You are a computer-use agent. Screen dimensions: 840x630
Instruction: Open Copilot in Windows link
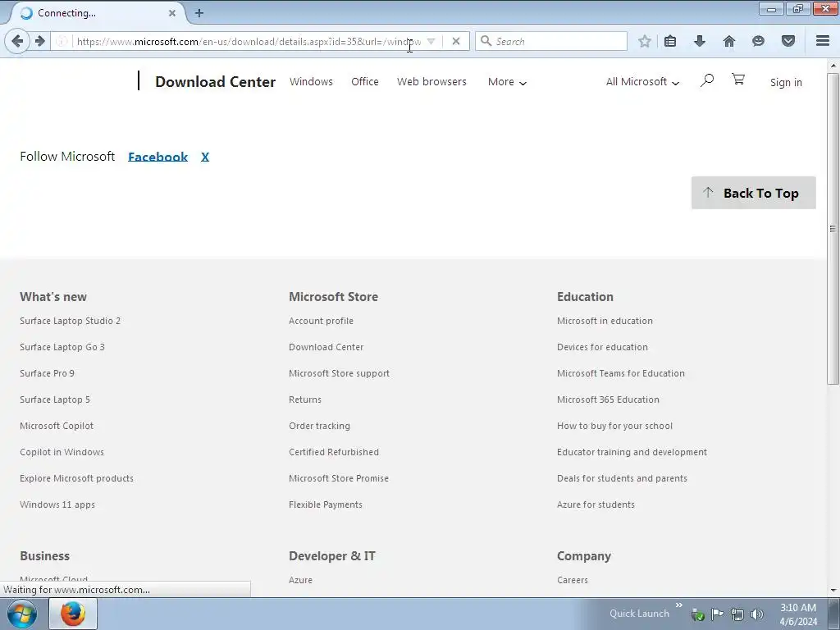pyautogui.click(x=62, y=452)
